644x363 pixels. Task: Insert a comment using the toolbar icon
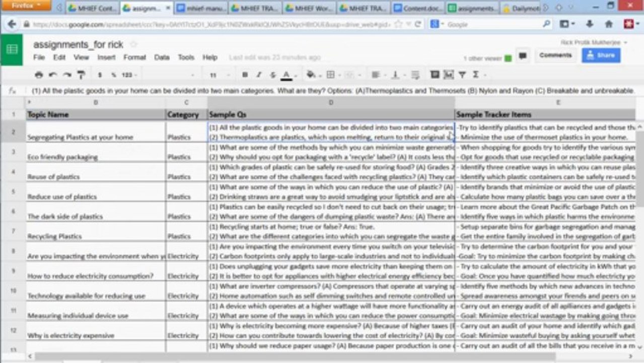435,75
